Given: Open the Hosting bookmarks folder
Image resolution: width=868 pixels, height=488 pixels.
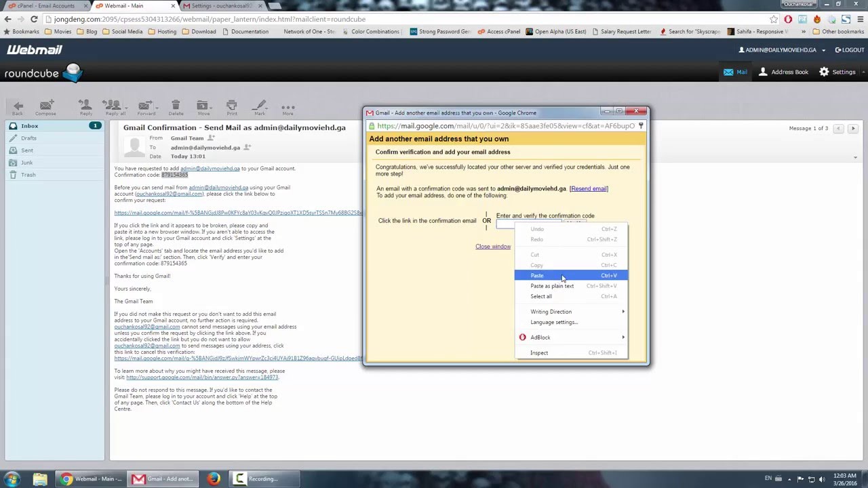Looking at the screenshot, I should 162,31.
